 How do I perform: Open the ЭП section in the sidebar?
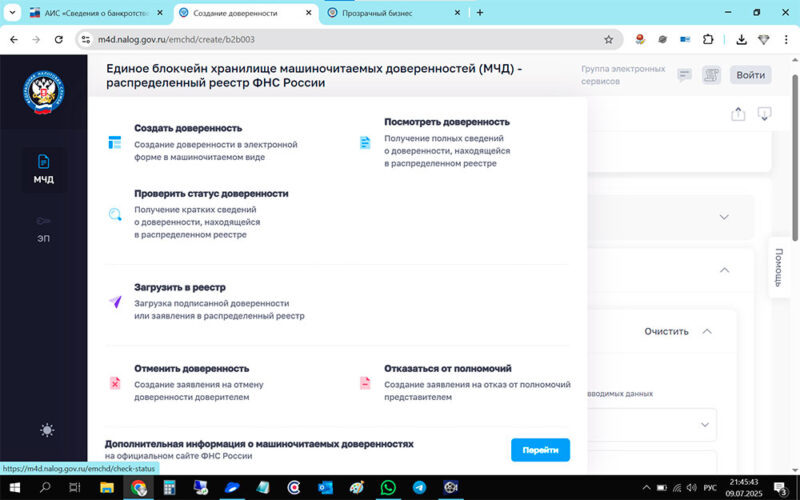44,229
